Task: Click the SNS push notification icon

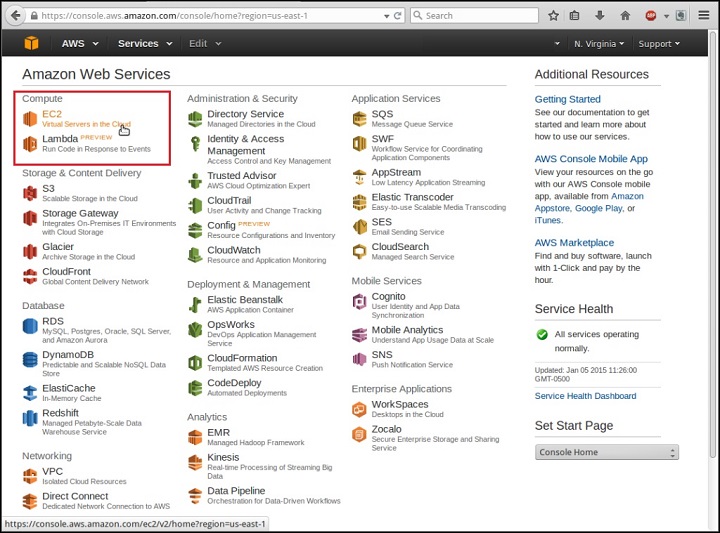Action: (360, 359)
